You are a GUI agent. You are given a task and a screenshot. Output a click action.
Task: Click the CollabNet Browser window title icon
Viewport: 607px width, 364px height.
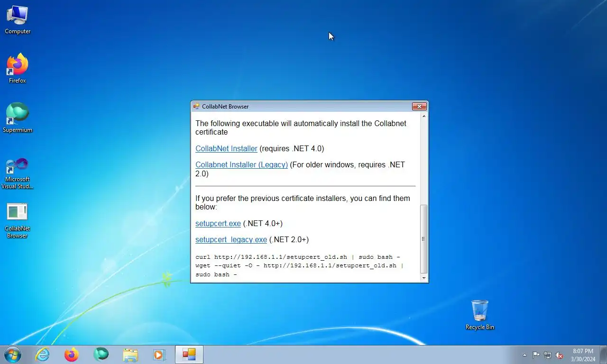[196, 107]
